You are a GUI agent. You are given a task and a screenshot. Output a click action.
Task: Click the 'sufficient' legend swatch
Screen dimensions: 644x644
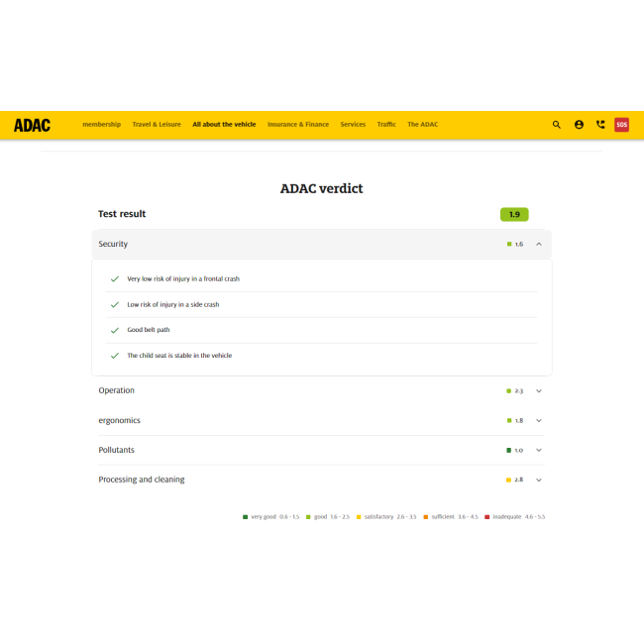click(425, 517)
